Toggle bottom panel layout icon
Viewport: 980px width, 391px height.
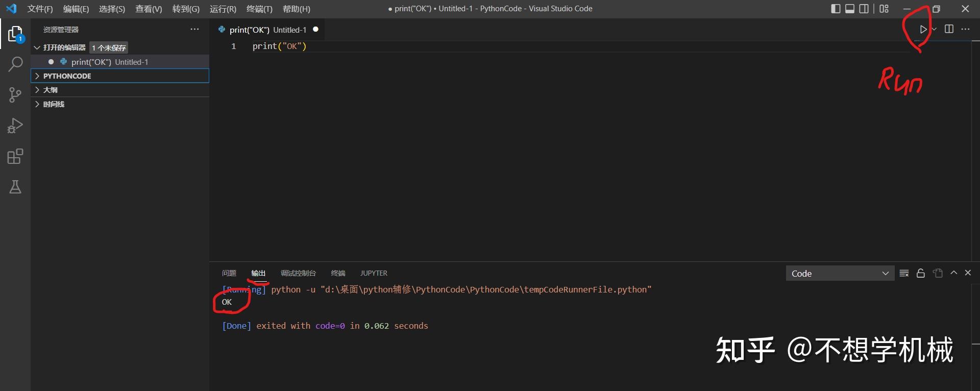850,9
